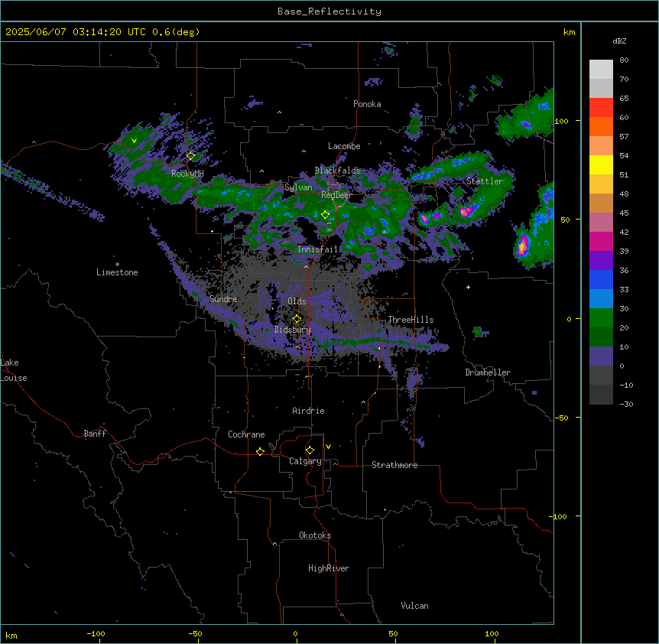Viewport: 659px width, 644px height.
Task: Click the yellow V marker east of Calgary
Action: pos(328,447)
